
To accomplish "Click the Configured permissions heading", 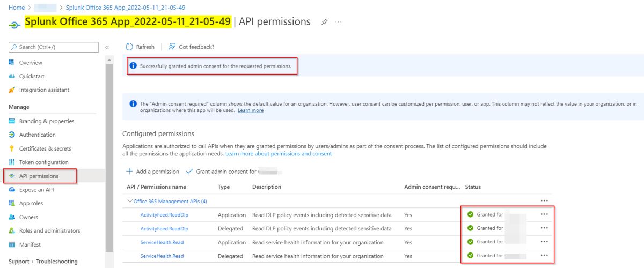I will [x=158, y=133].
